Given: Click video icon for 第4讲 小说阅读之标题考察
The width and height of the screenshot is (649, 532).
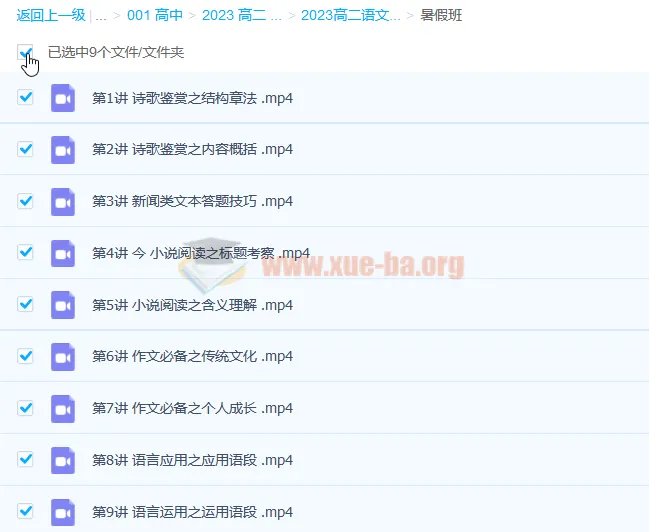Looking at the screenshot, I should (x=63, y=253).
